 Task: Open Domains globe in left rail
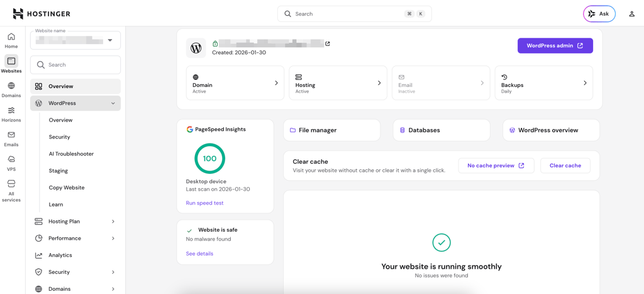11,89
